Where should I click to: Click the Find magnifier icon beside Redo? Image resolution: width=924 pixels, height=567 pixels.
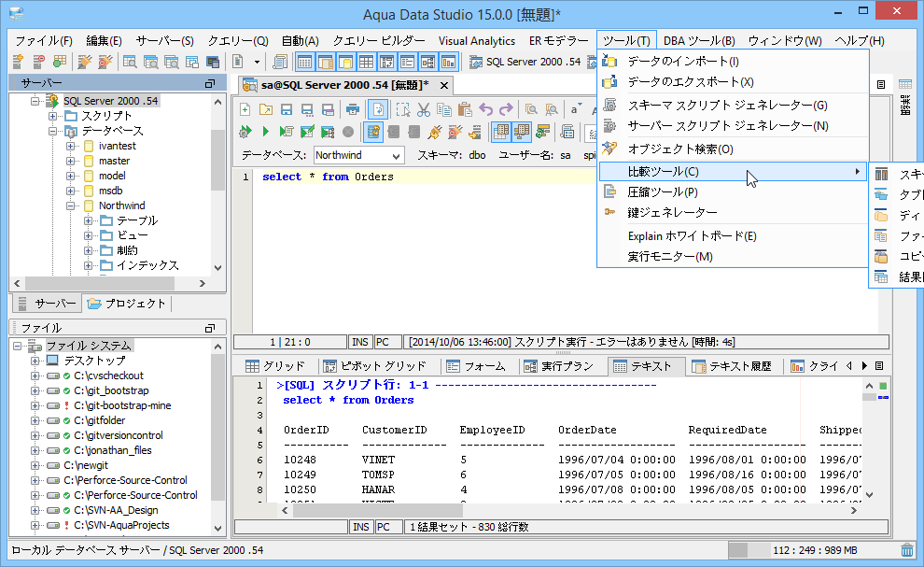pyautogui.click(x=531, y=109)
